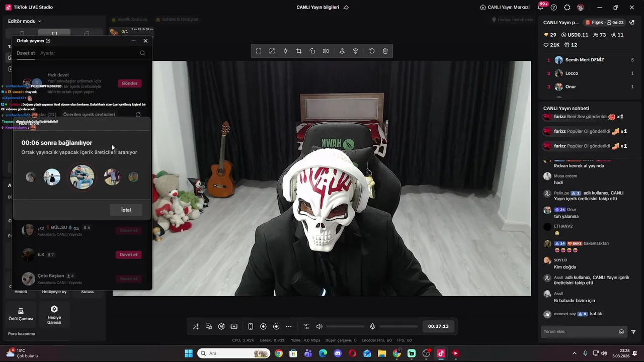Click the taskbar search box Ara
Viewport: 644px width, 362px height.
233,353
